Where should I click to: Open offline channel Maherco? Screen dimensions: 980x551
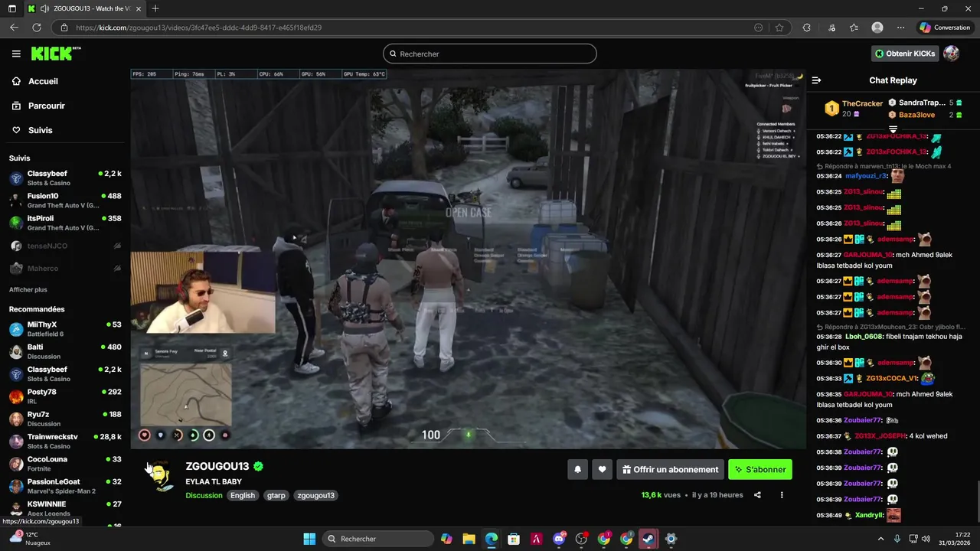point(65,269)
